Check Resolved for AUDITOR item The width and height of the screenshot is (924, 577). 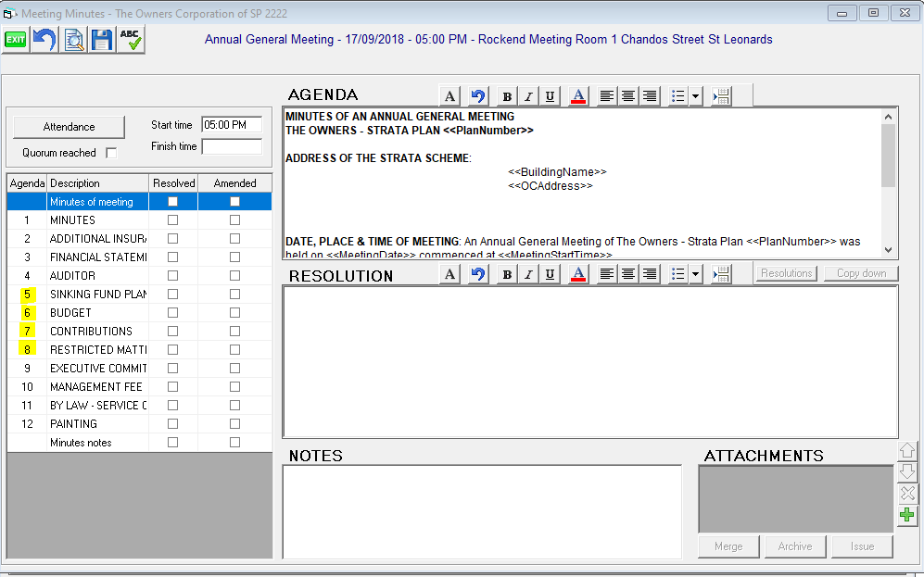point(172,276)
